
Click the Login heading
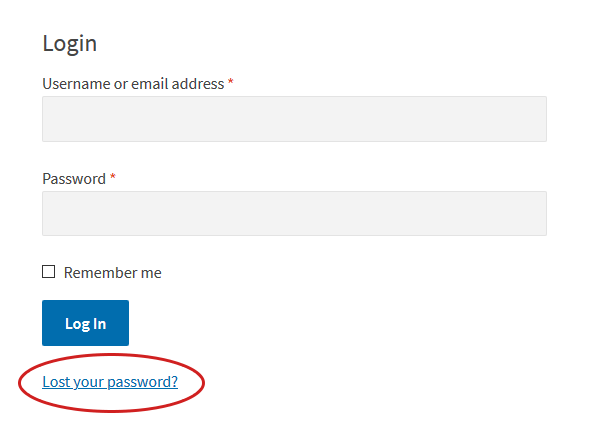pos(70,44)
